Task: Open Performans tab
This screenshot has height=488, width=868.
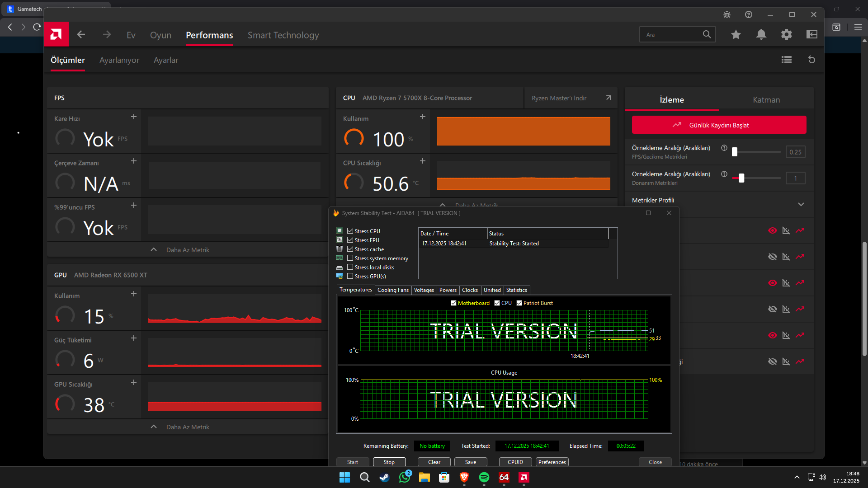Action: 209,35
